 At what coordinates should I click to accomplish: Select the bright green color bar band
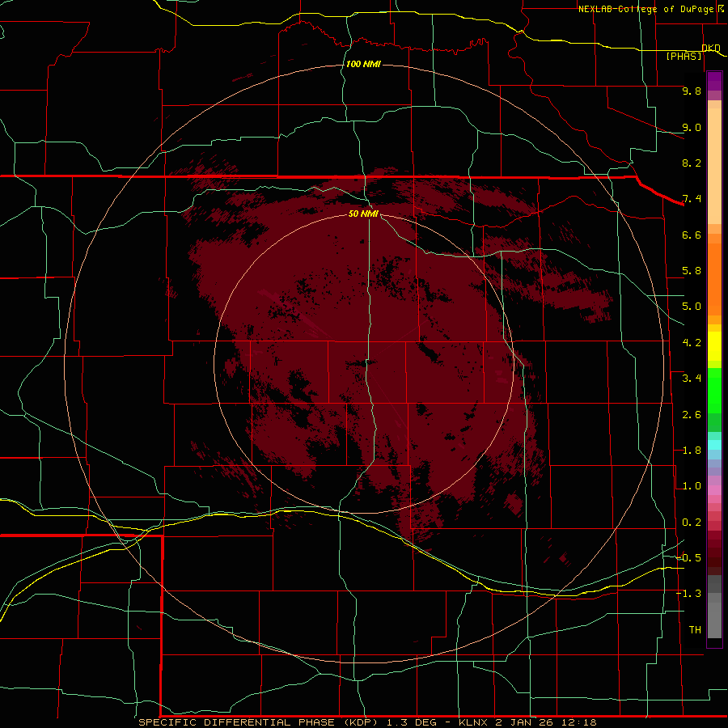coord(714,391)
